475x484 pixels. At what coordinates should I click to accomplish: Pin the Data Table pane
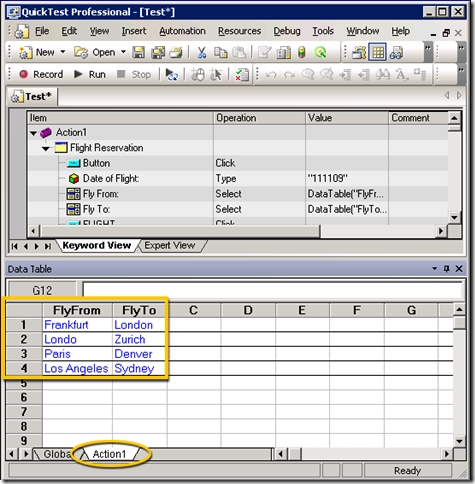(447, 269)
